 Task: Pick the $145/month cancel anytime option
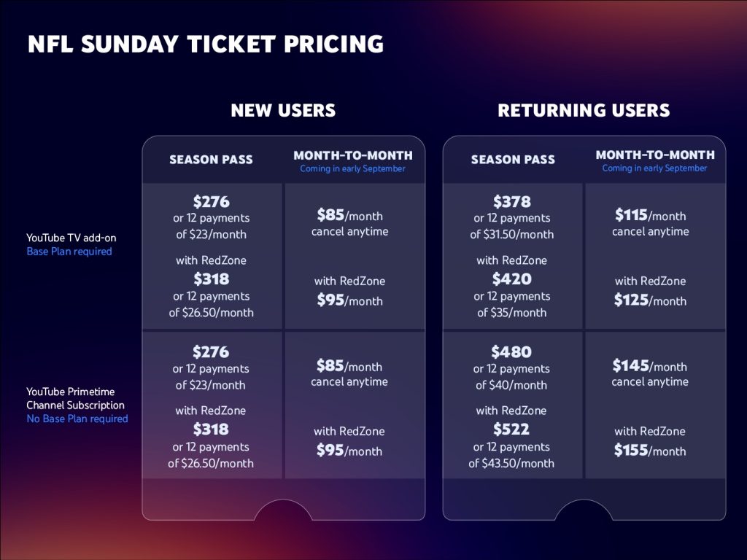649,366
